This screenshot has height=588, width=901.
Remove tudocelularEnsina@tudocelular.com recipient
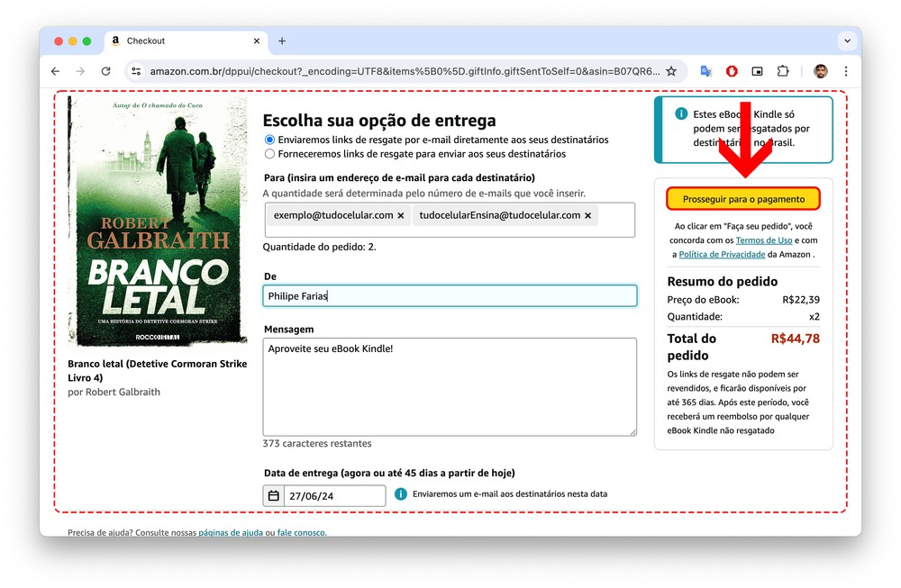pyautogui.click(x=587, y=215)
